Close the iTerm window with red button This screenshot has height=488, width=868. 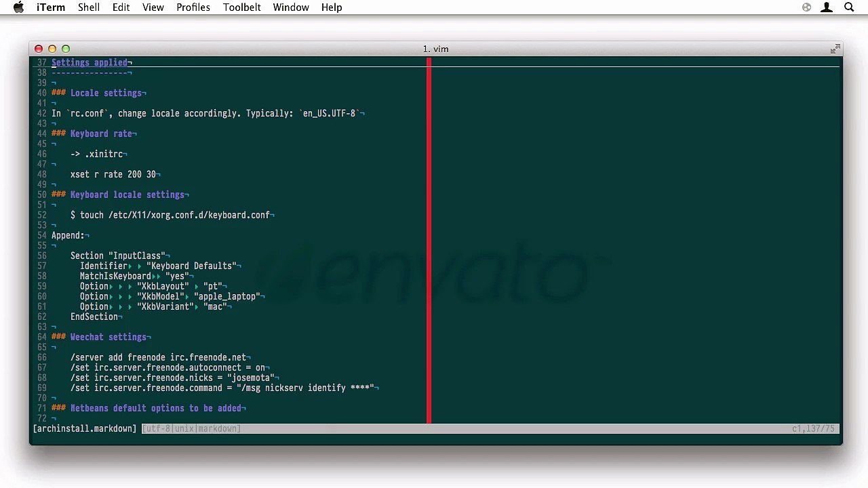click(x=39, y=49)
